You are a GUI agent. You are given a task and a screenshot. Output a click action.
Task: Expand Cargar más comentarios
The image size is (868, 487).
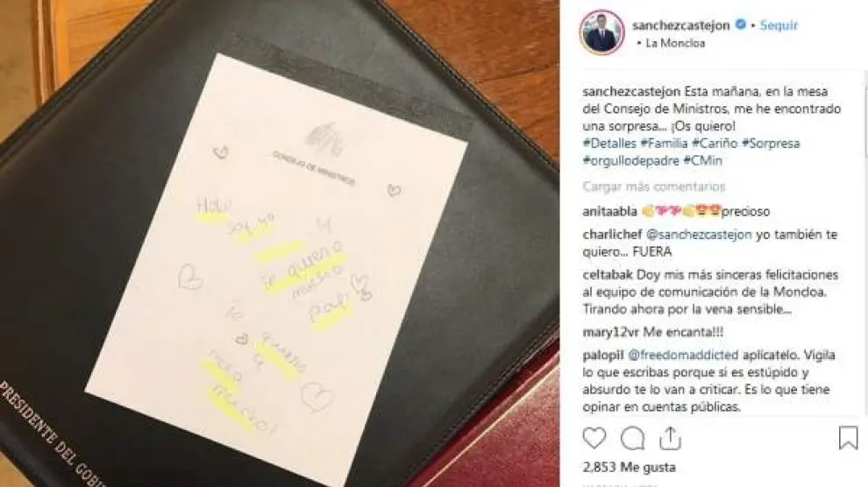tap(654, 187)
